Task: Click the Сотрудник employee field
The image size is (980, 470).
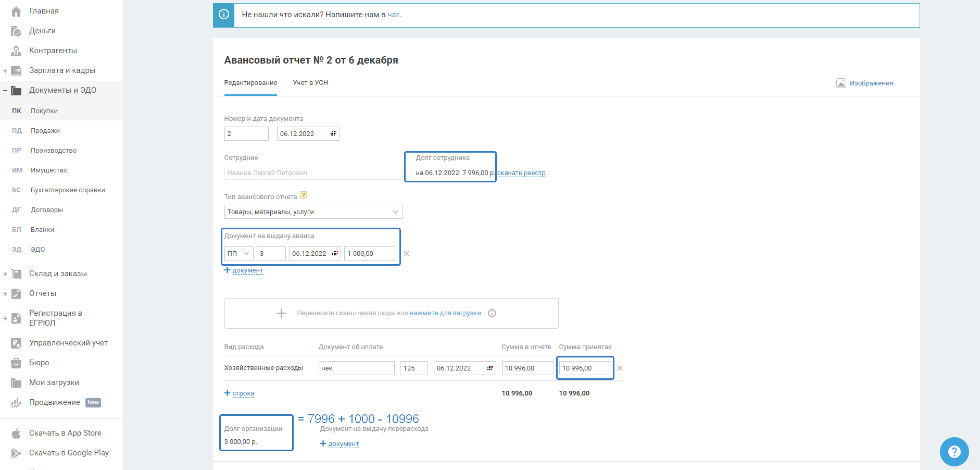Action: (313, 173)
